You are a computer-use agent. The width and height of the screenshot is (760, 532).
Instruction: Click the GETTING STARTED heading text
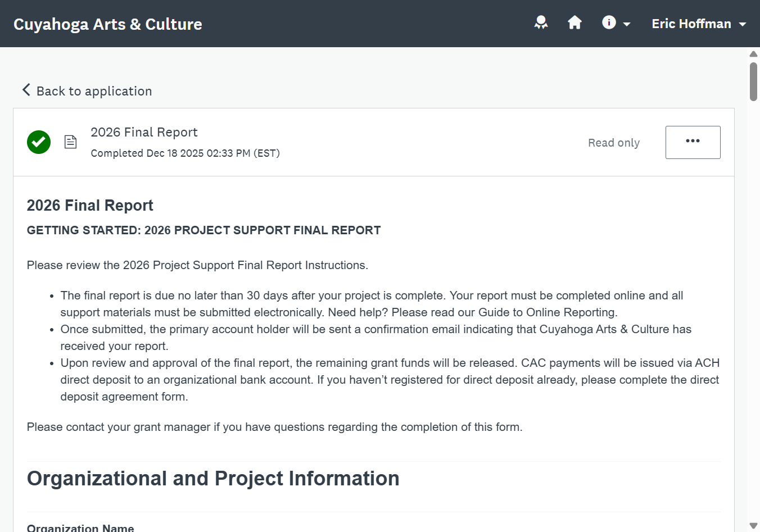[x=203, y=230]
